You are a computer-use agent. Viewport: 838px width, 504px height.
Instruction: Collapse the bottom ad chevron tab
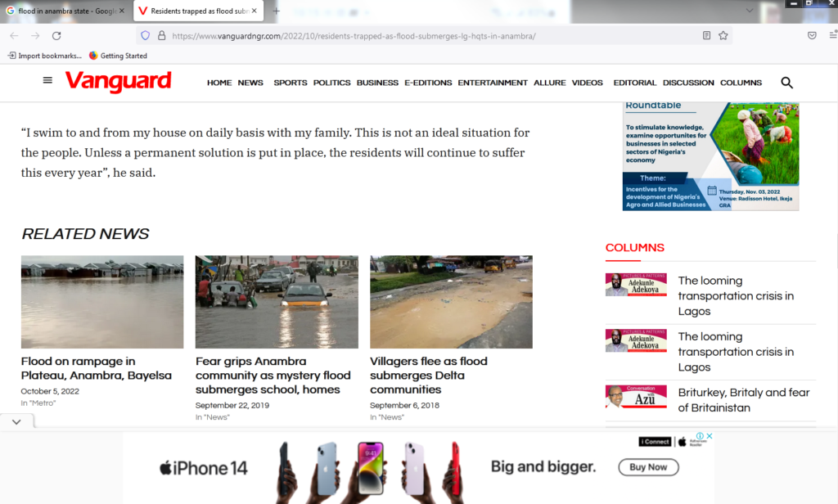click(16, 421)
